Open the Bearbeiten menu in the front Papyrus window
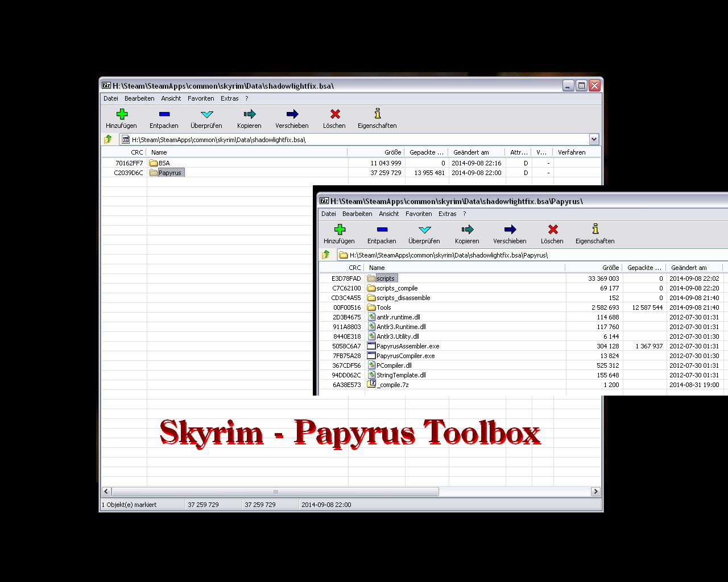 coord(357,214)
